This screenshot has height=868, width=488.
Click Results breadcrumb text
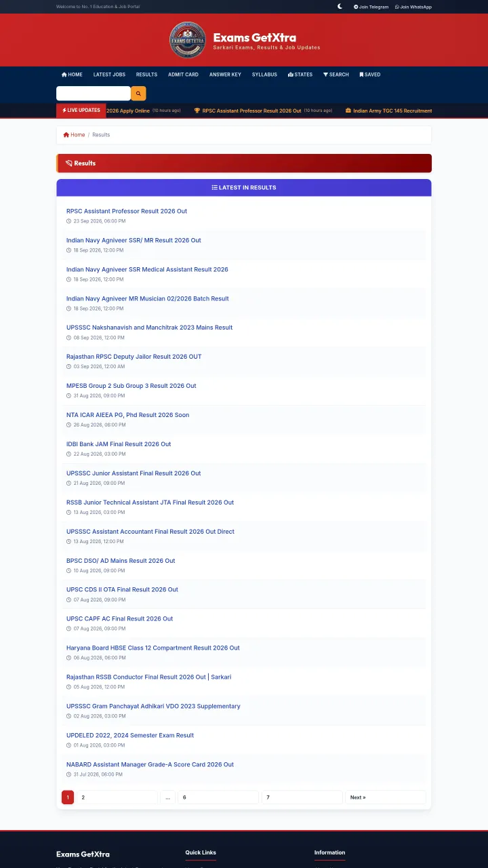[101, 135]
